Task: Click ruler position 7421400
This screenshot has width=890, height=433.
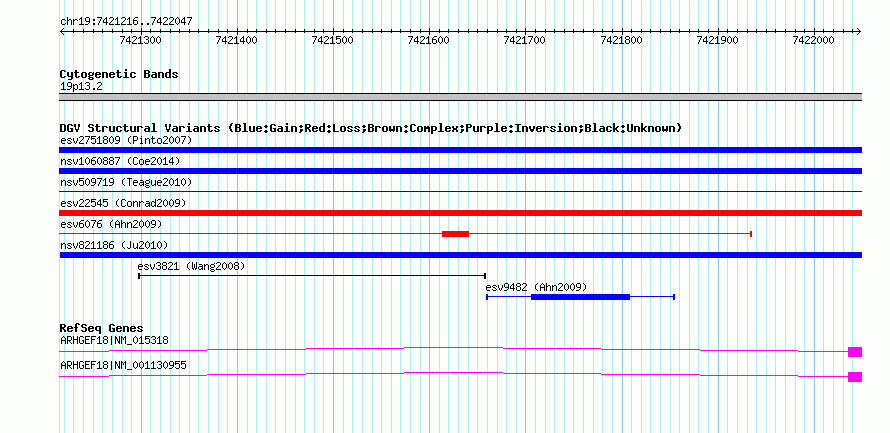Action: (237, 40)
